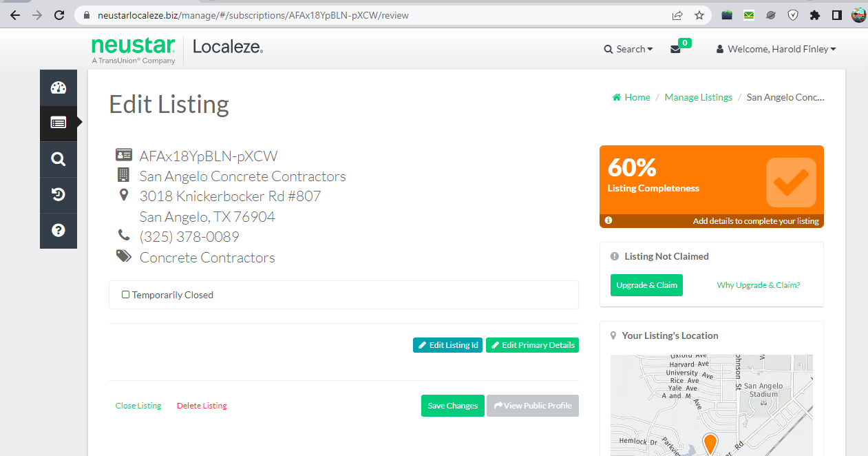The height and width of the screenshot is (456, 868).
Task: Open the magnifier search sidebar icon
Action: [x=59, y=159]
